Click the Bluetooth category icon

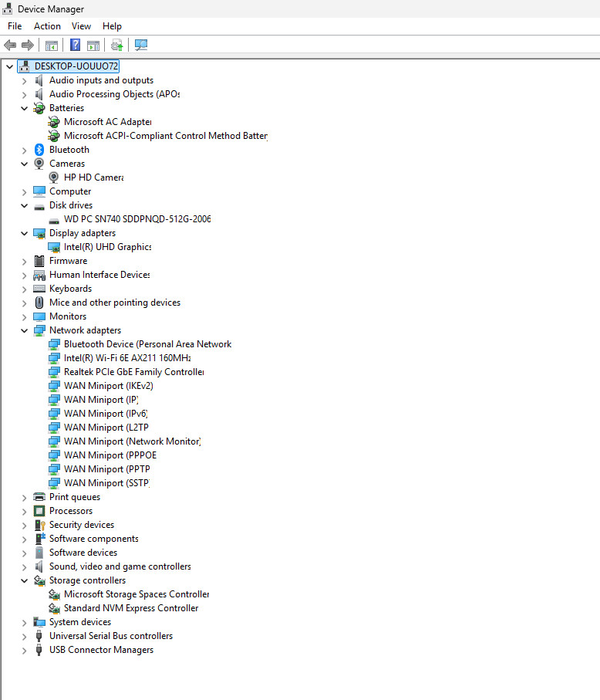coord(39,150)
